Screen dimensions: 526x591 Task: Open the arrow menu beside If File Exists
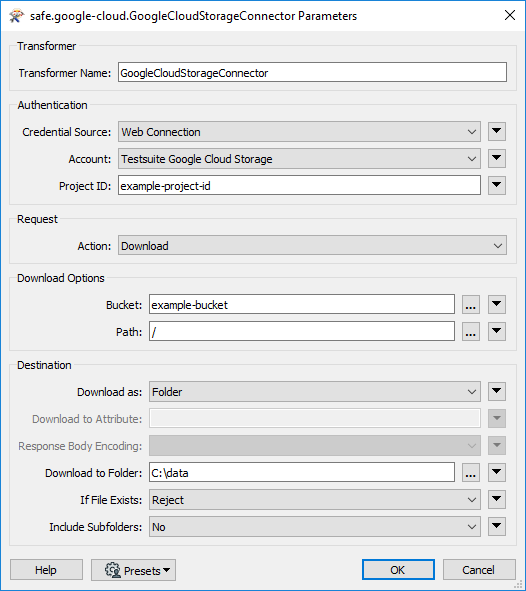coord(497,499)
